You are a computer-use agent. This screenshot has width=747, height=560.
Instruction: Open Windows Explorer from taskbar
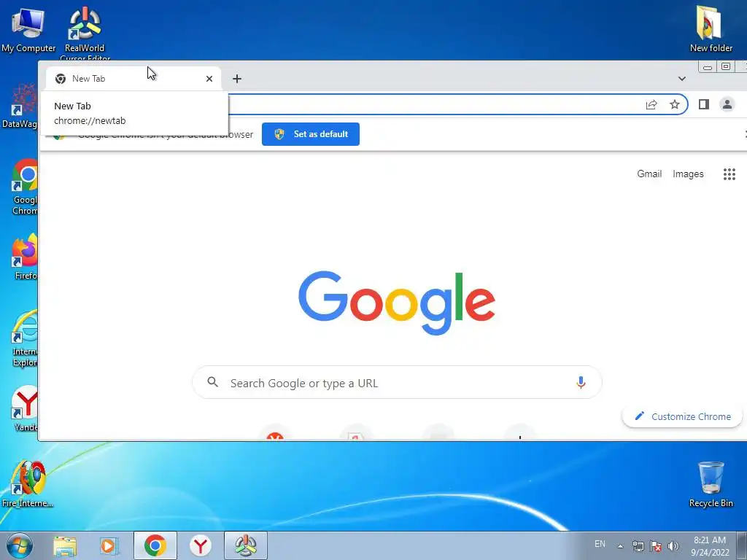click(x=65, y=546)
